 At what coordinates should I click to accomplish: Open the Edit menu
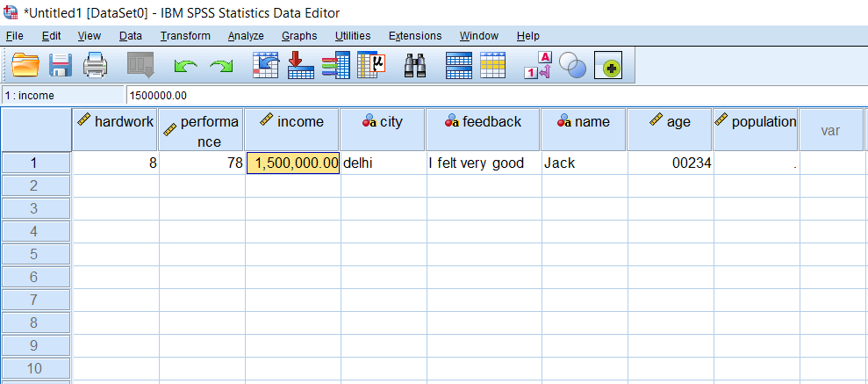(x=52, y=36)
